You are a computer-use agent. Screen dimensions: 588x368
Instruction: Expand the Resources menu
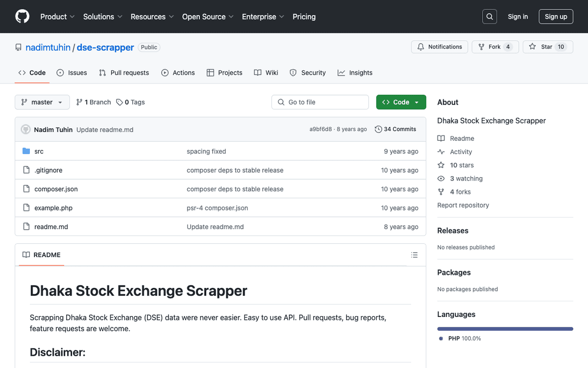152,17
